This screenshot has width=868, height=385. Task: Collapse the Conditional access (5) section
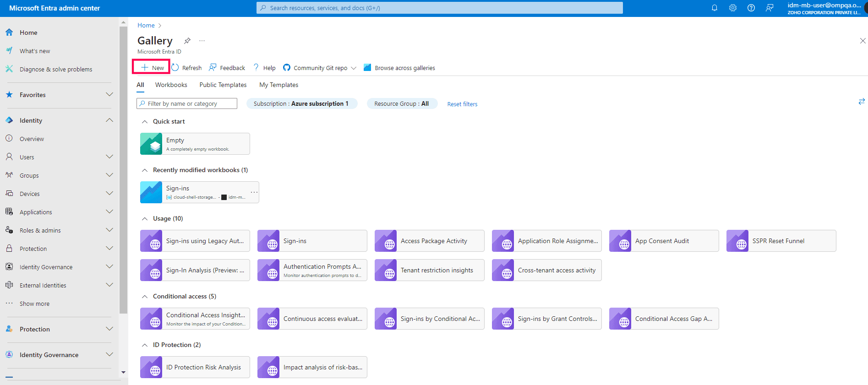[x=145, y=296]
